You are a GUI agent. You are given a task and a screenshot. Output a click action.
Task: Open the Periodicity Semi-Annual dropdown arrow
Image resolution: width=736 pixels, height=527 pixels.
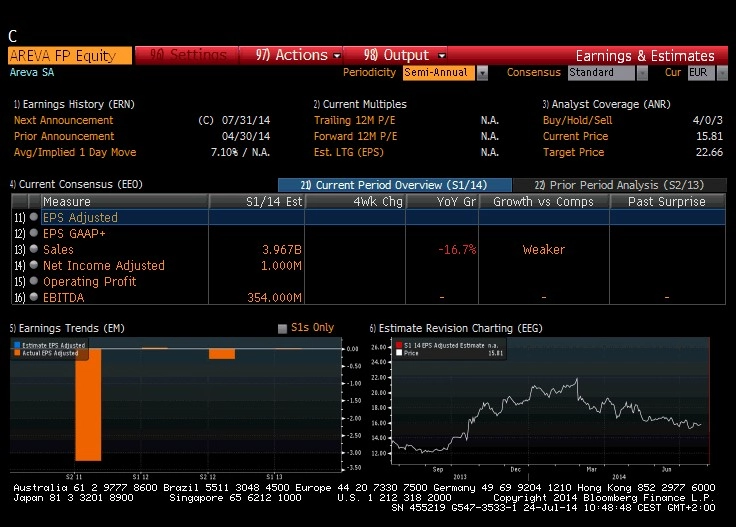coord(482,73)
